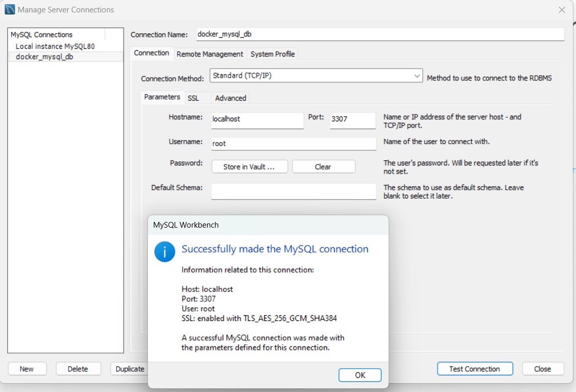Clear the stored password

(x=323, y=166)
